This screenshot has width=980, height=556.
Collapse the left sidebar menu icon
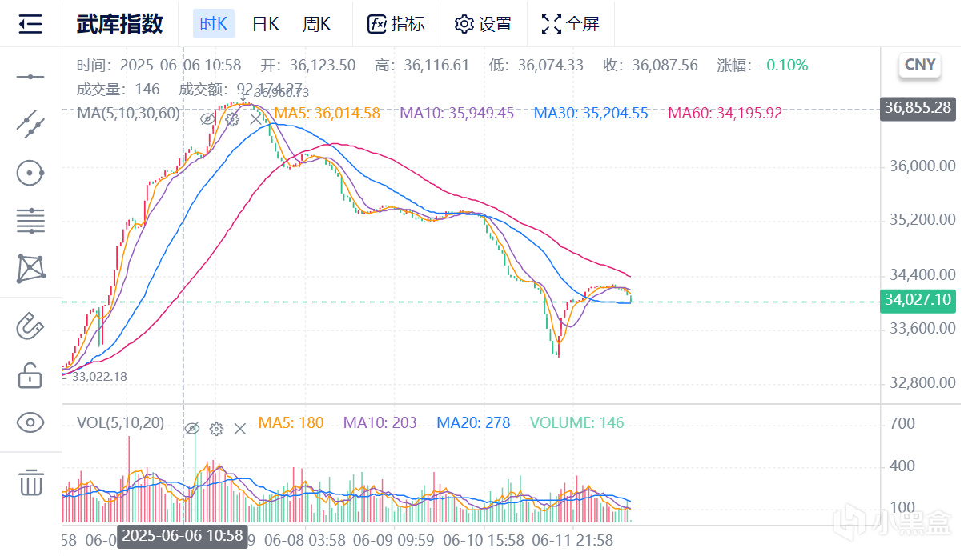click(30, 24)
